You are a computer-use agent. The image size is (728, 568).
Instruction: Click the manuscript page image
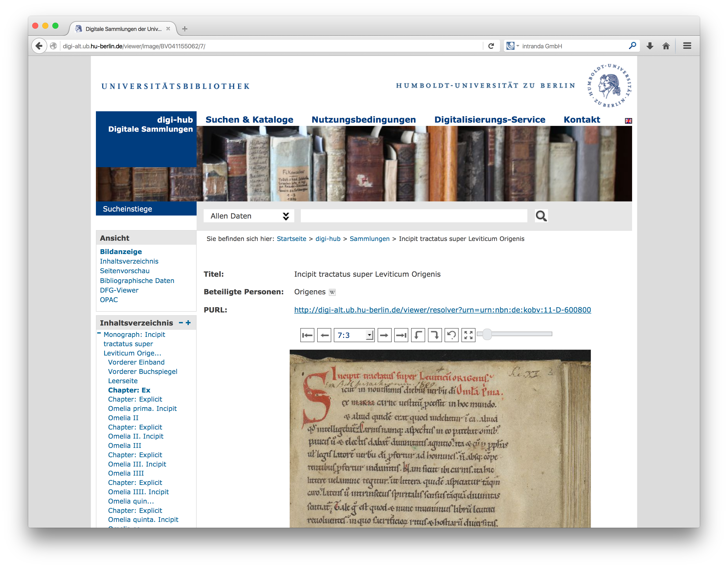(440, 439)
